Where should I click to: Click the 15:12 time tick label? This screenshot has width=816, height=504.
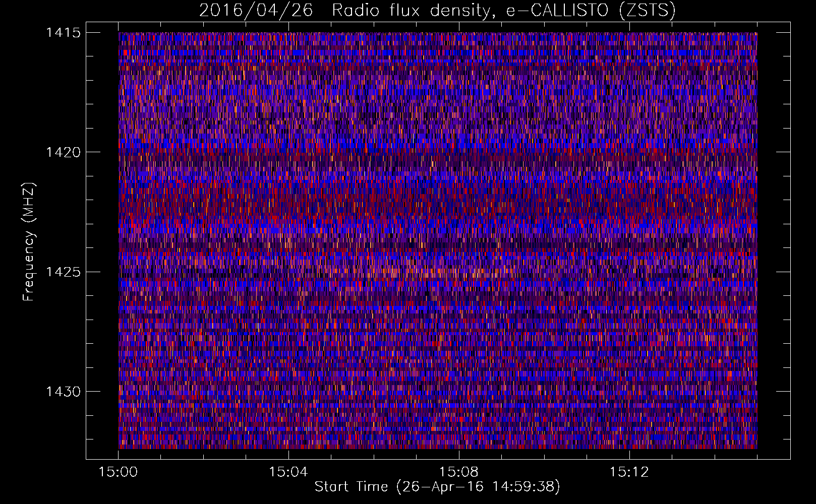tap(628, 472)
